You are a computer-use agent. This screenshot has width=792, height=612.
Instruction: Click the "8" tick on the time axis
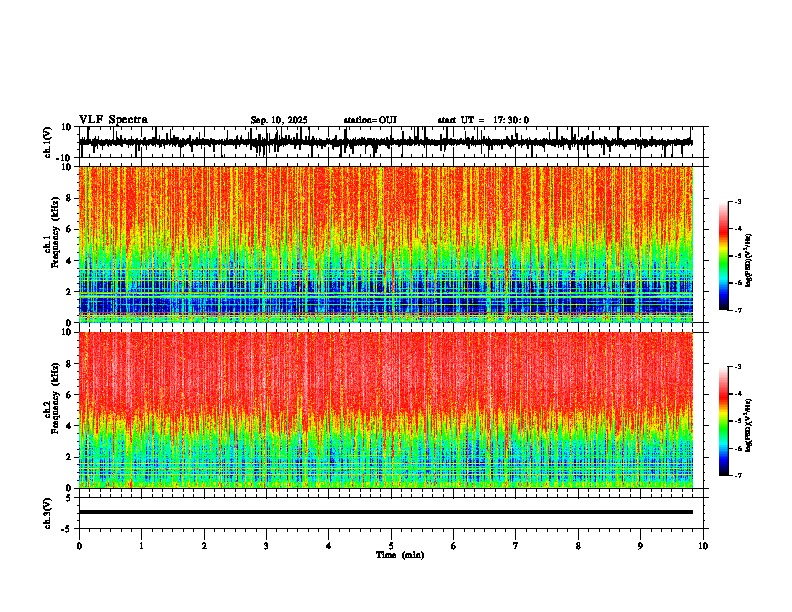pos(578,546)
